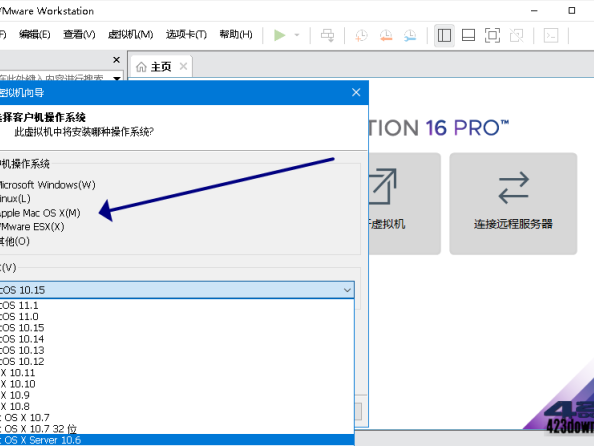Click the enter full screen icon
Screen dimensions: 594x446
492,35
